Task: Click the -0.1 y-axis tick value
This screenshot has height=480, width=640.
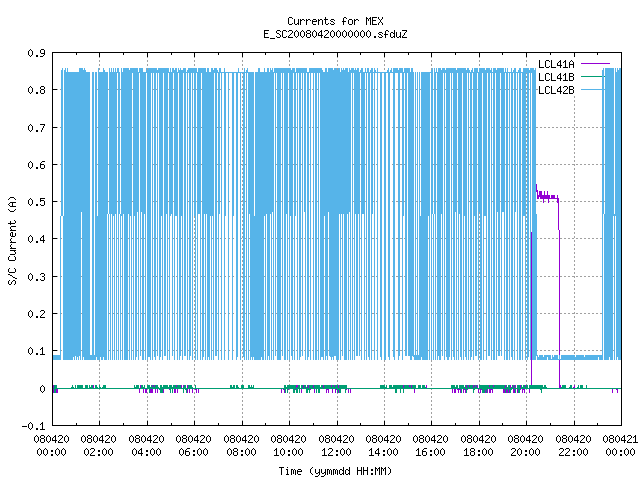Action: (x=34, y=426)
